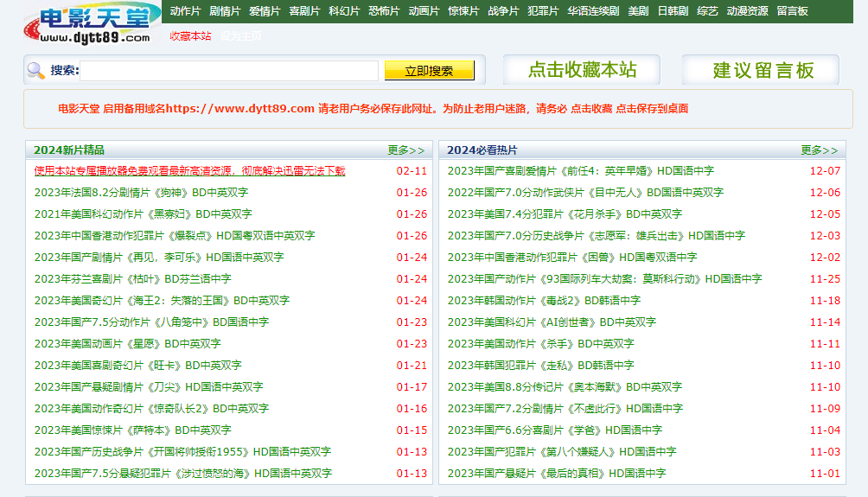The width and height of the screenshot is (868, 497).
Task: Open the movie link 《花月杀手》
Action: click(x=565, y=214)
